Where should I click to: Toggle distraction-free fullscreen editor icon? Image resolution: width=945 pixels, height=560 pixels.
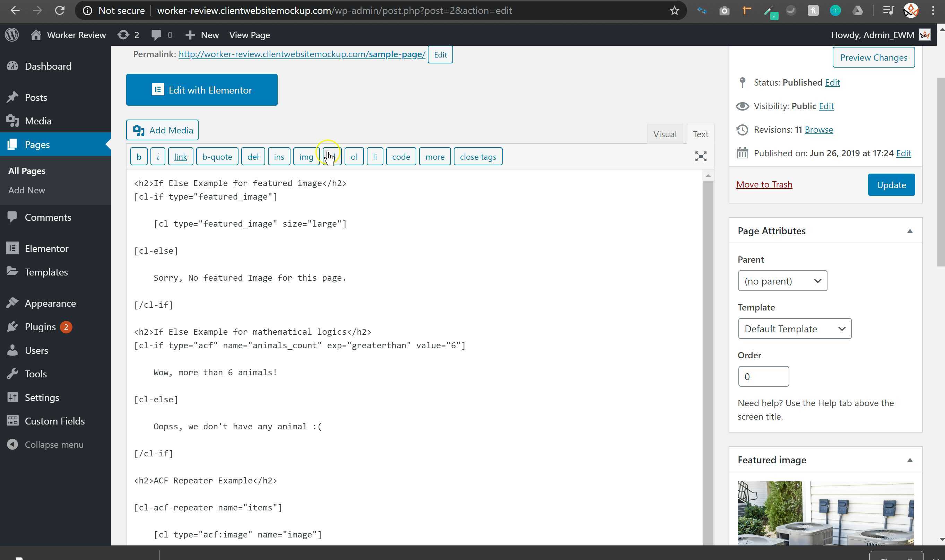pos(701,156)
